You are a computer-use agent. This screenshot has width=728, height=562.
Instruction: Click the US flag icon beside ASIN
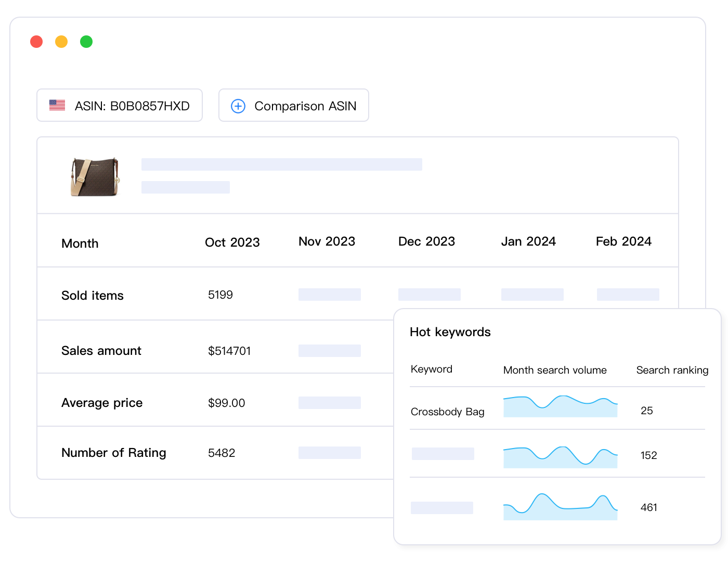point(57,105)
